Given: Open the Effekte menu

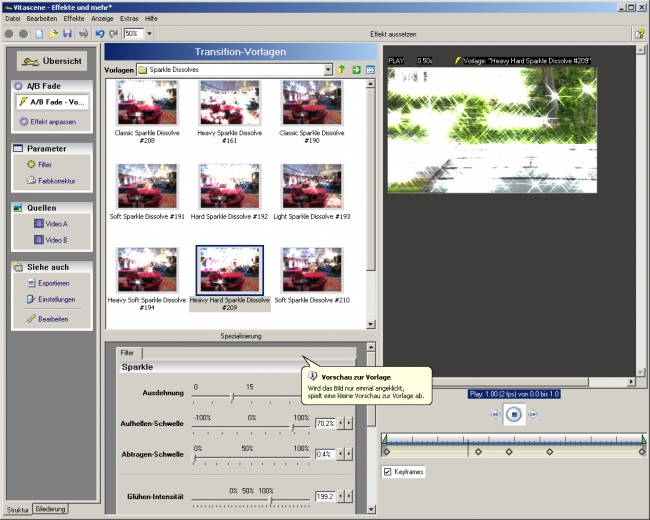Looking at the screenshot, I should tap(73, 19).
